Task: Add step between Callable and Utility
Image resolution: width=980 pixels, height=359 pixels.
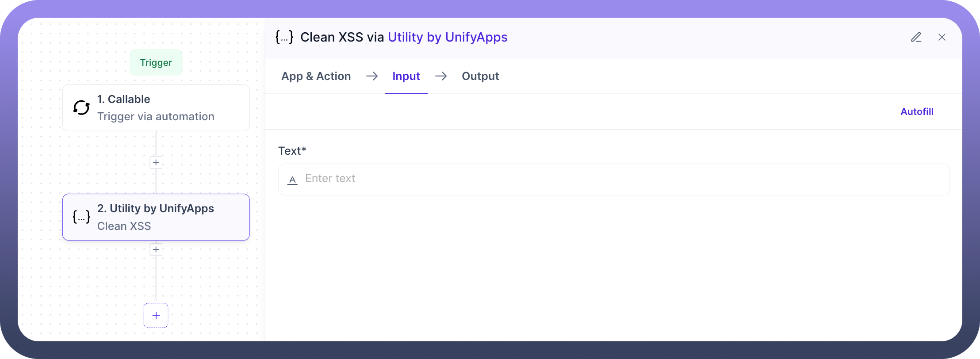Action: (x=156, y=162)
